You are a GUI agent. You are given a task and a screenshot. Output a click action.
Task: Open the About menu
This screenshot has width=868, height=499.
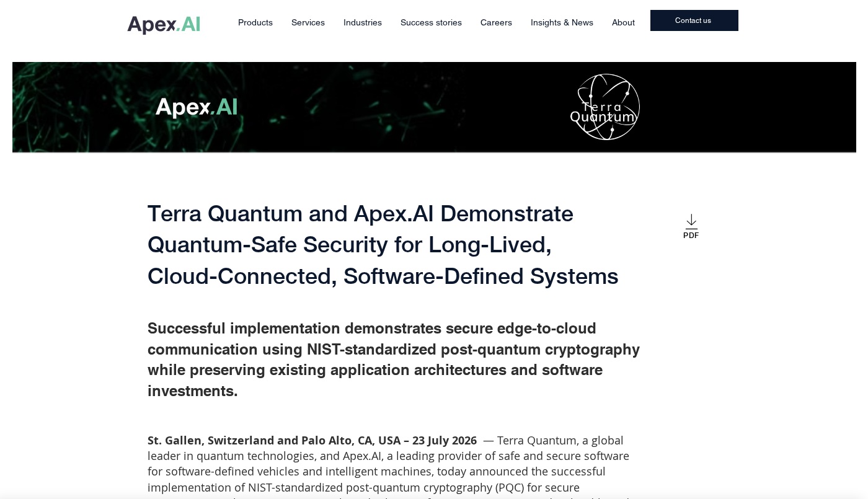click(623, 22)
